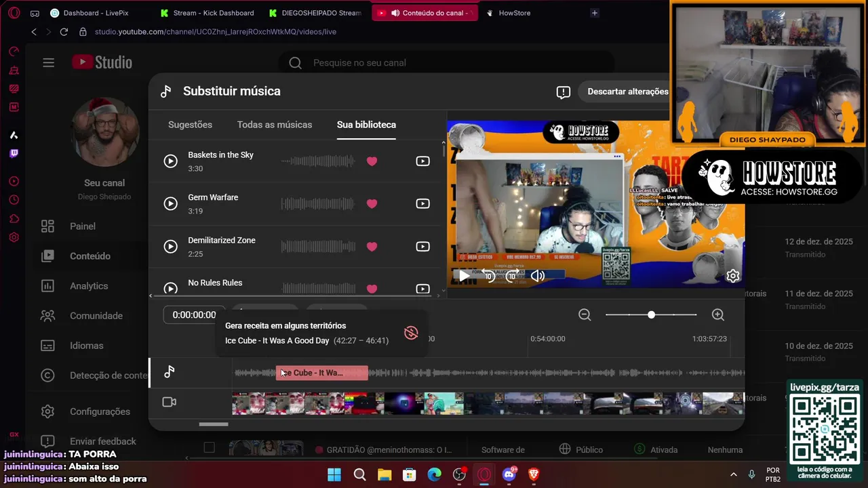The image size is (868, 488).
Task: Open preview player settings gear
Action: [x=732, y=276]
